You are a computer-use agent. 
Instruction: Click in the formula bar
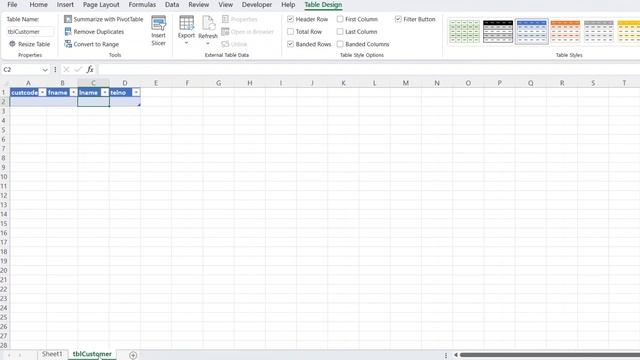tap(369, 69)
